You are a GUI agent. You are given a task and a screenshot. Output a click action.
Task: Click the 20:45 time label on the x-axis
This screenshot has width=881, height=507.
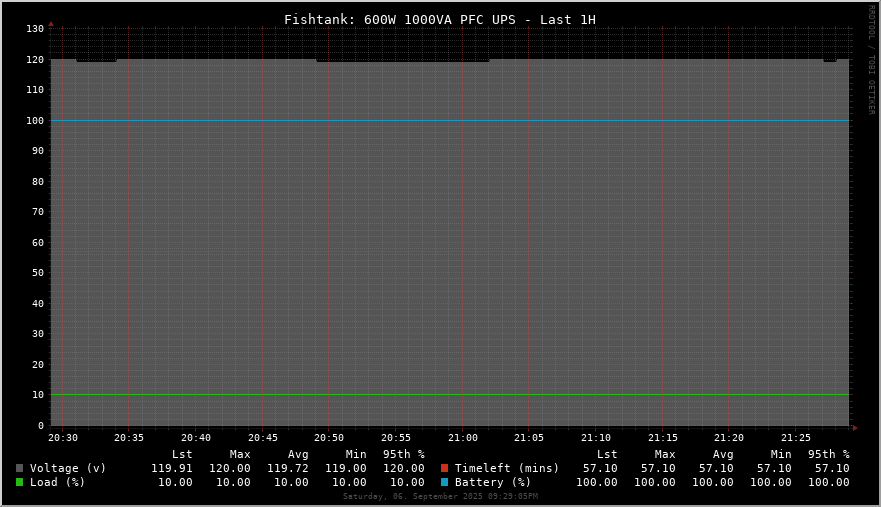(x=263, y=438)
